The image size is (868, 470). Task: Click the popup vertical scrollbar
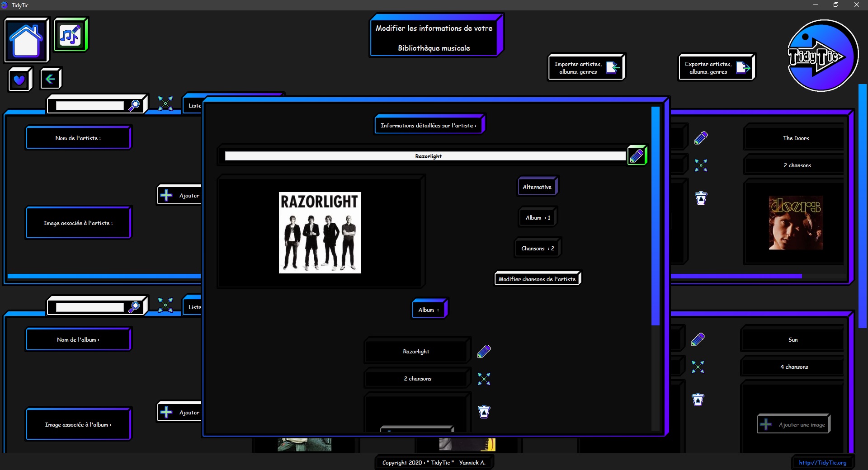click(656, 216)
